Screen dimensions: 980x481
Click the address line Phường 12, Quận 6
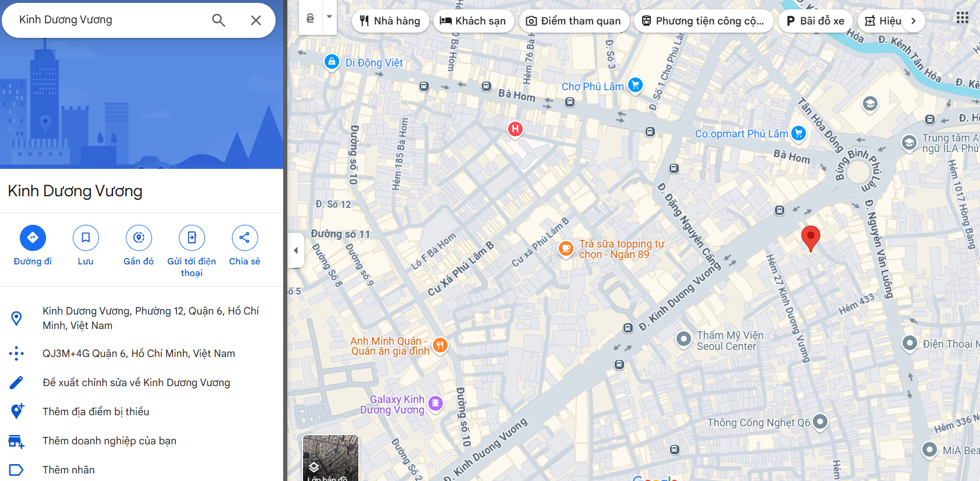coord(142,318)
